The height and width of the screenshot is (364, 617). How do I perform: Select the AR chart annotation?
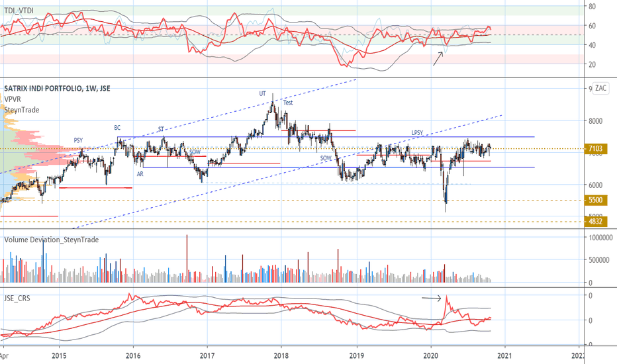coord(140,173)
